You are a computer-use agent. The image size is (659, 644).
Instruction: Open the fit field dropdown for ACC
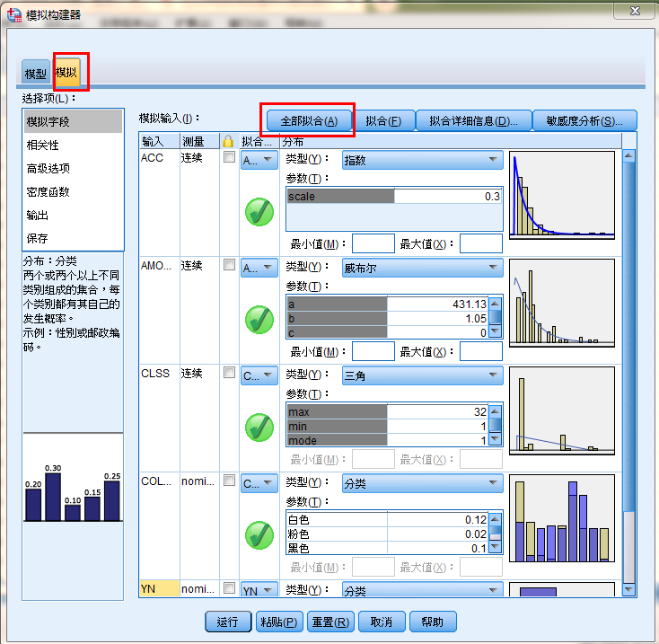pos(259,160)
